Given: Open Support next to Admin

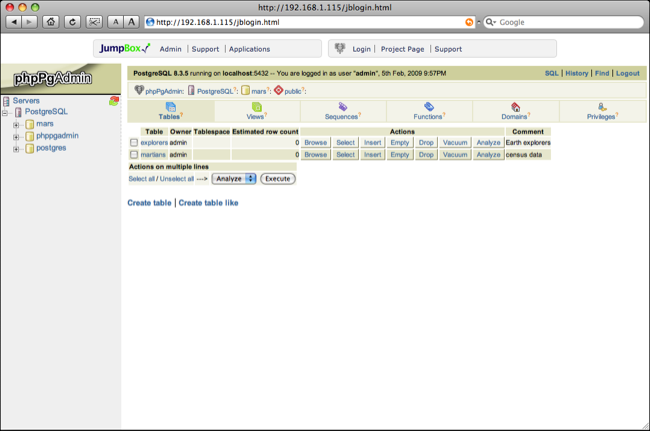Looking at the screenshot, I should coord(205,49).
